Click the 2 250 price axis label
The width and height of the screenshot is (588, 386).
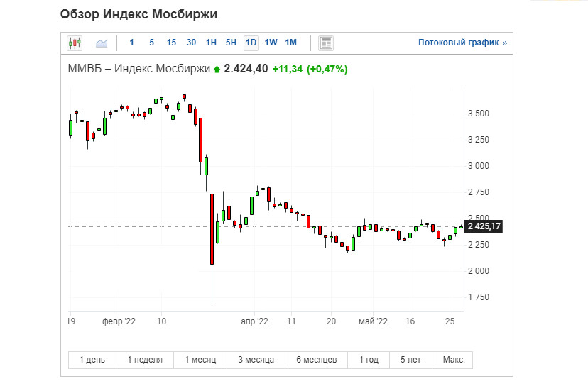click(479, 244)
